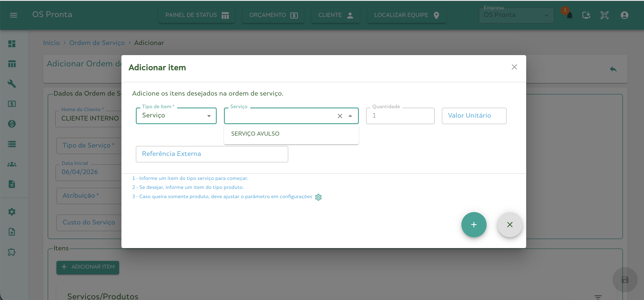Close the Adicionar item dialog
This screenshot has height=300, width=644.
click(514, 67)
